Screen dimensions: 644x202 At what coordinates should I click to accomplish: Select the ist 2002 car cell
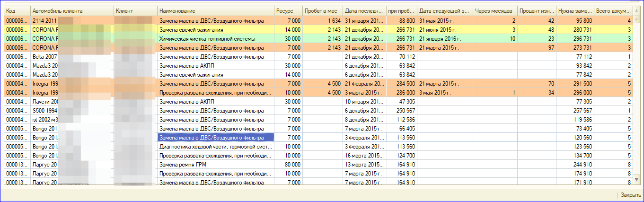point(72,120)
